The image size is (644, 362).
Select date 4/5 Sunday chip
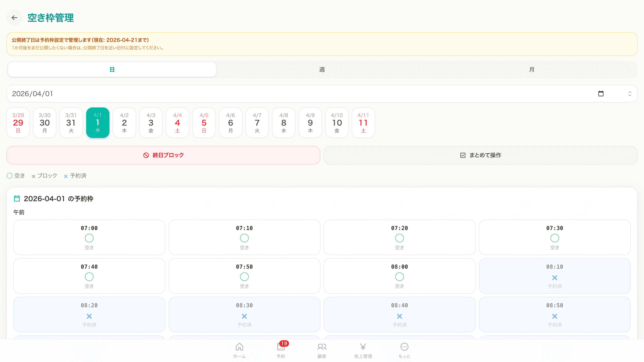[204, 123]
